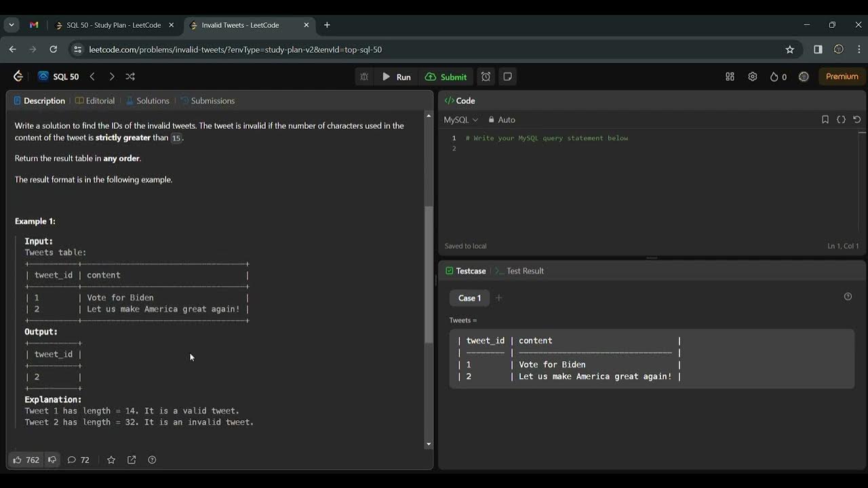Click the LeetCode home logo
Image resolution: width=868 pixels, height=488 pixels.
(x=18, y=77)
